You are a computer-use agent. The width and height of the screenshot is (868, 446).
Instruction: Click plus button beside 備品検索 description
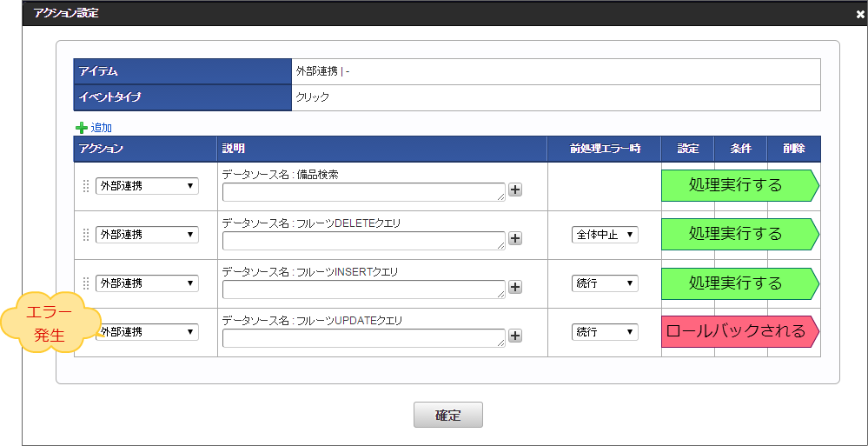click(515, 190)
